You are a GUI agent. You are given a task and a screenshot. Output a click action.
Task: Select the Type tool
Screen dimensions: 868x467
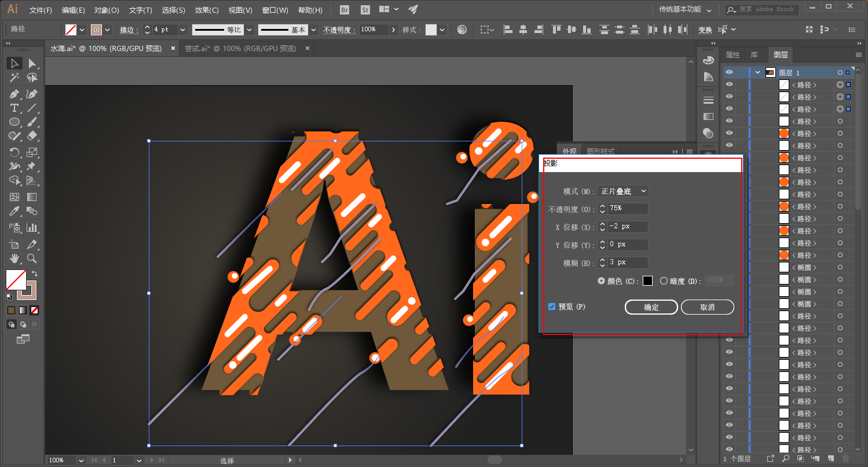coord(14,108)
